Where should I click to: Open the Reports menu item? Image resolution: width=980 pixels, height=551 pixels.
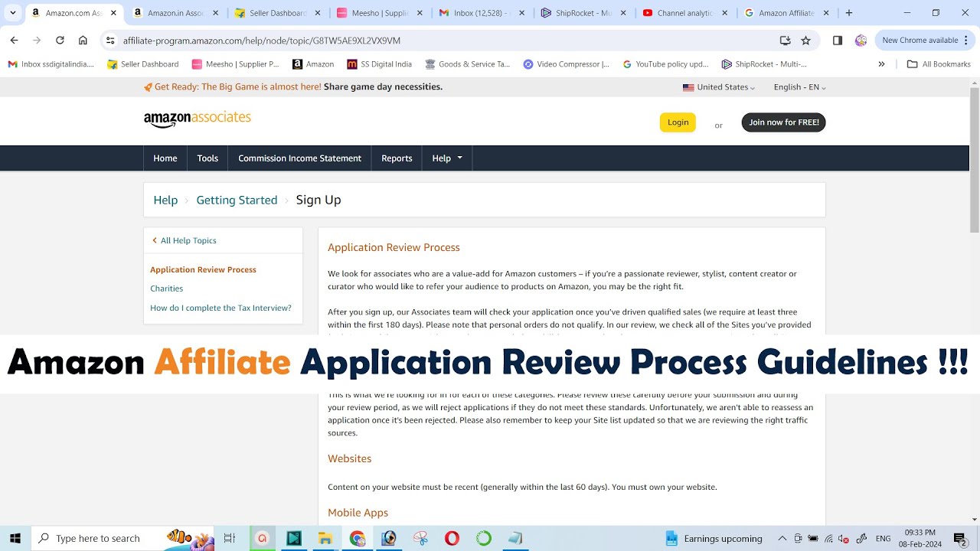(x=397, y=158)
